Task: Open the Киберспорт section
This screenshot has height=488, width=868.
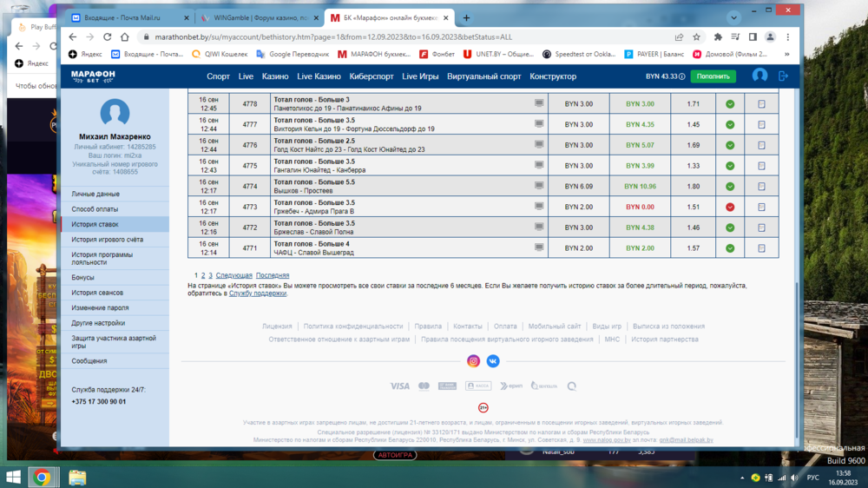Action: coord(372,76)
